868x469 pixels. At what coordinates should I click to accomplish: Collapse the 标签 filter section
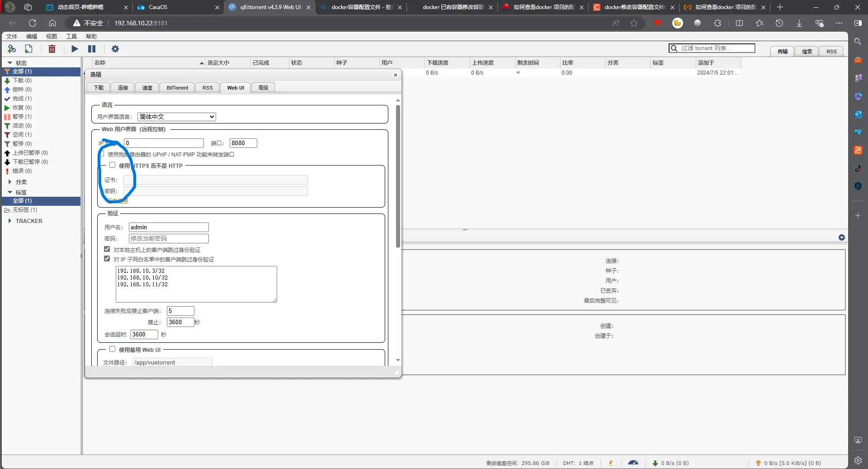(x=10, y=192)
